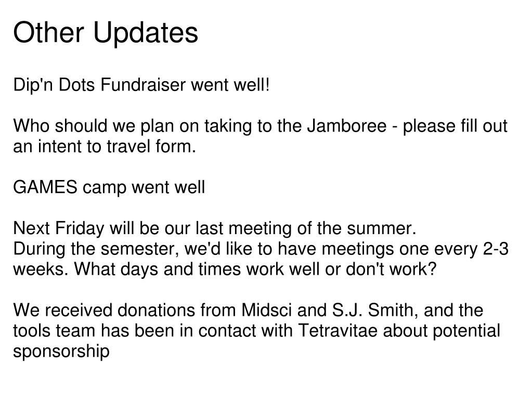Select the "GAMES camp went well" line
Image resolution: width=532 pixels, height=399 pixels.
pos(109,187)
